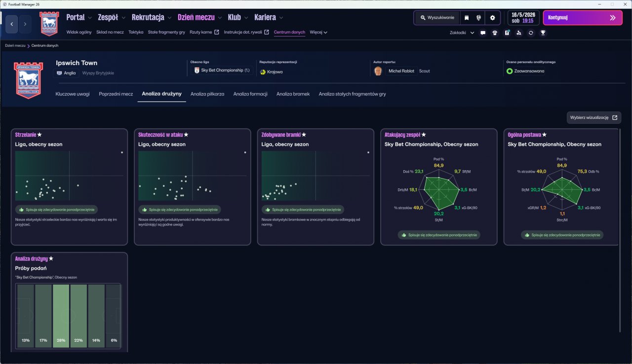Open the Sky Bet Championship league link
This screenshot has height=364, width=632.
[222, 71]
